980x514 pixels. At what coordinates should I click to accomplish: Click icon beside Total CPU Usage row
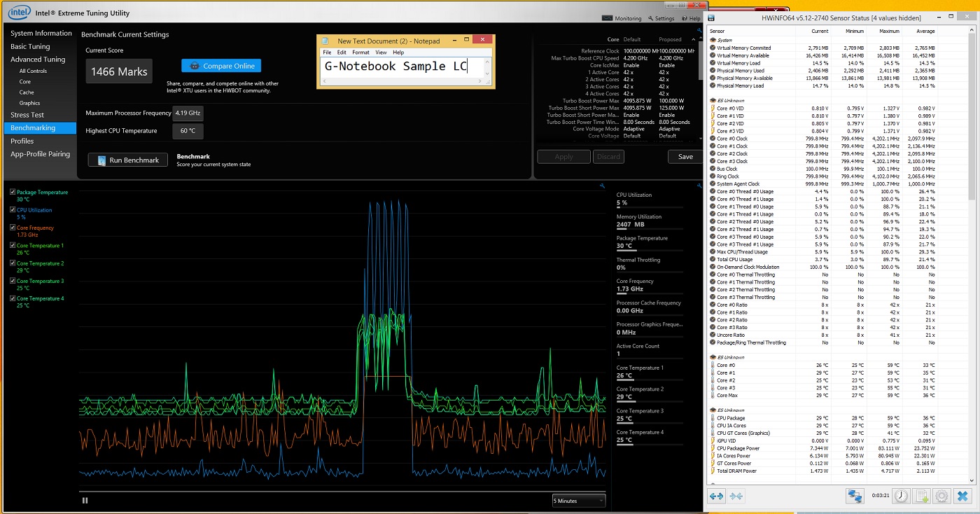pyautogui.click(x=713, y=259)
